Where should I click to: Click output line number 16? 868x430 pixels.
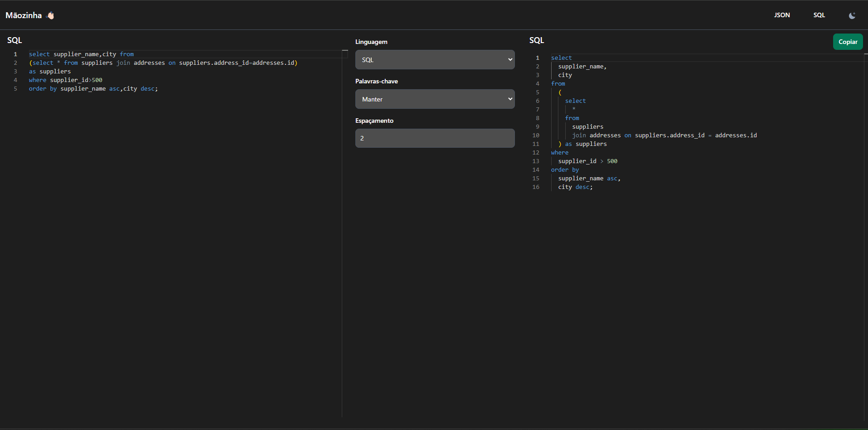click(536, 187)
